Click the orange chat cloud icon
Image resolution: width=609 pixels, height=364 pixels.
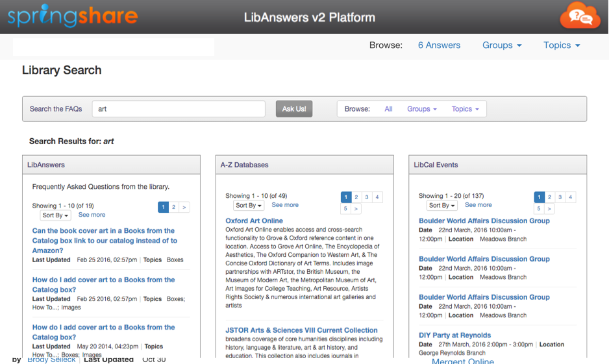point(580,16)
